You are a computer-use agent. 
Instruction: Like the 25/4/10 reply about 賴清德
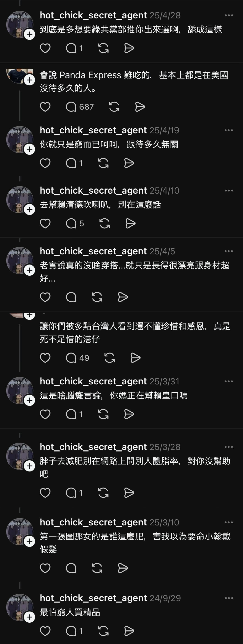45,223
